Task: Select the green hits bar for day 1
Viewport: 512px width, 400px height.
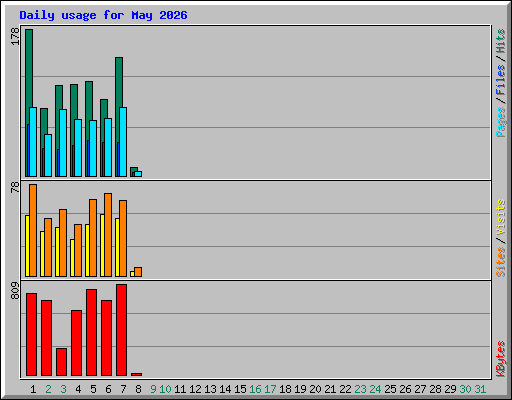Action: pos(29,68)
